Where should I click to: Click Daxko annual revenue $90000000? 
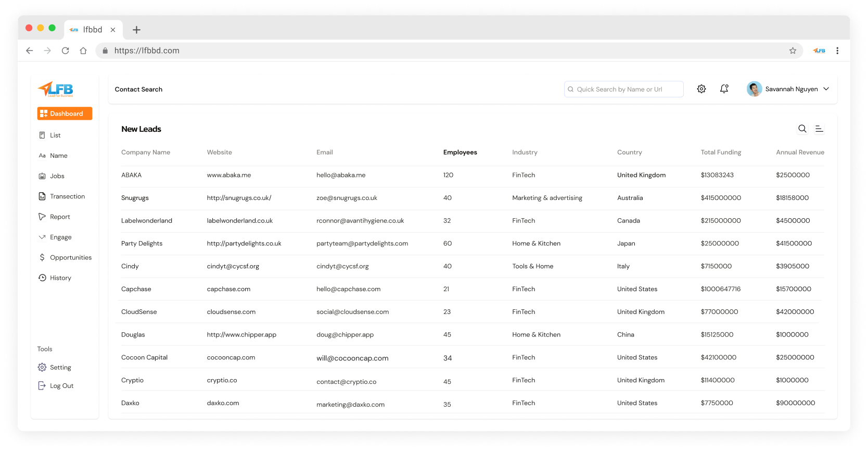point(795,403)
